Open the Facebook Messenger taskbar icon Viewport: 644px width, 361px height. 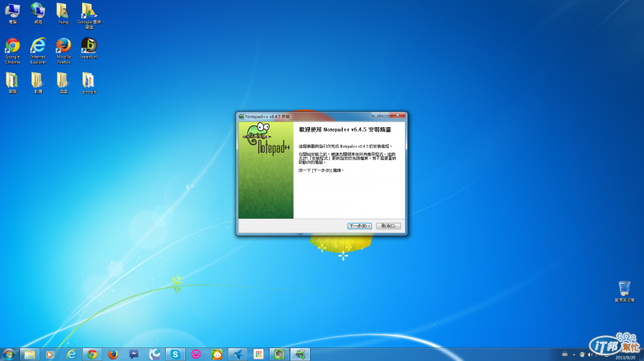[134, 355]
